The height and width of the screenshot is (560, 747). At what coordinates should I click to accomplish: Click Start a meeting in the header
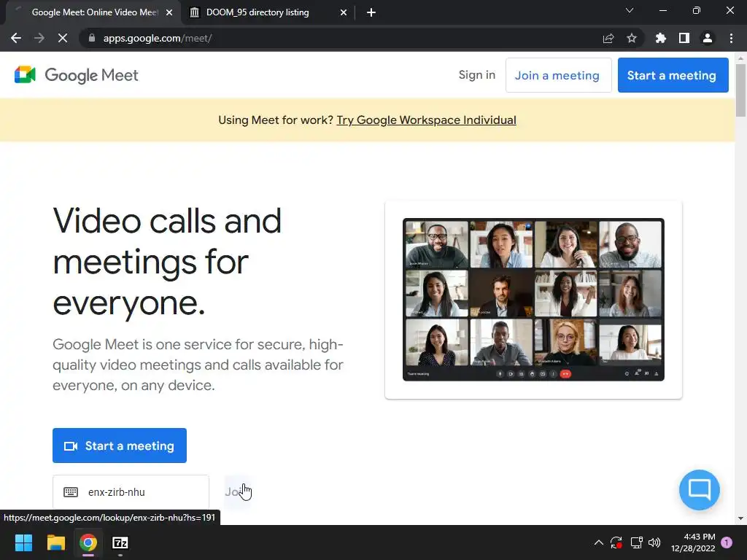click(673, 75)
